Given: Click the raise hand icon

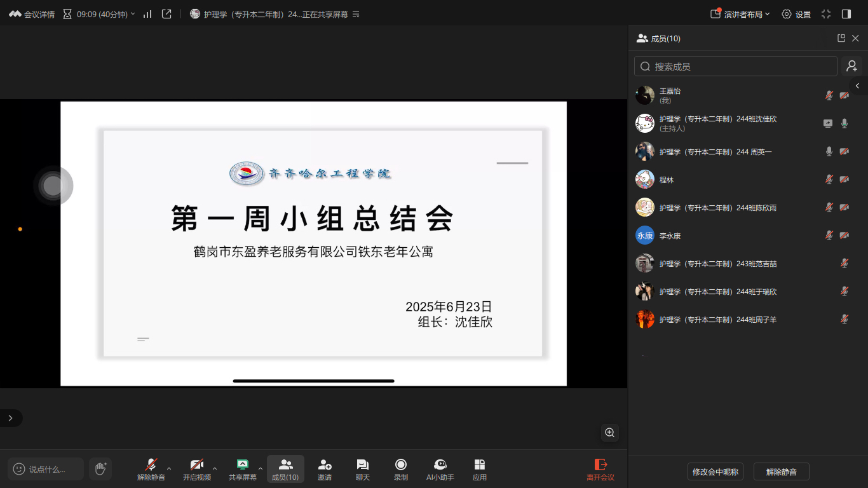Looking at the screenshot, I should pos(100,469).
